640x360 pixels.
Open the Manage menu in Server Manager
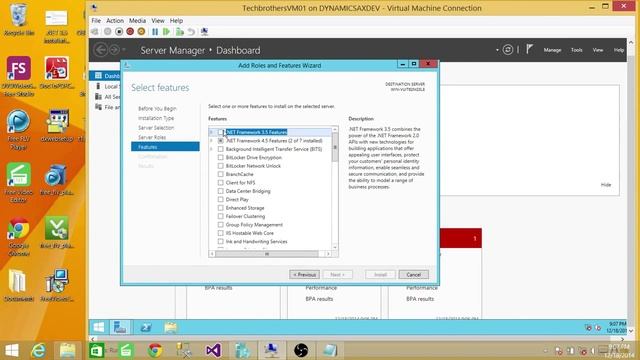pyautogui.click(x=552, y=50)
